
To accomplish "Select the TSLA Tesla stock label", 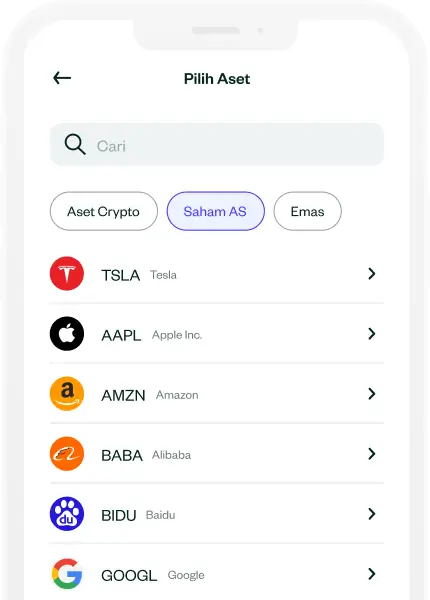I will click(x=139, y=275).
